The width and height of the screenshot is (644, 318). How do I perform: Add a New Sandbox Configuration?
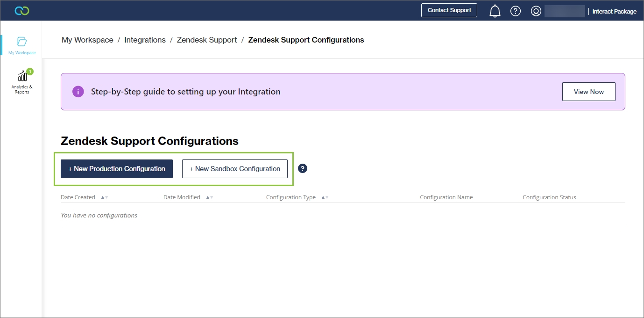tap(234, 169)
